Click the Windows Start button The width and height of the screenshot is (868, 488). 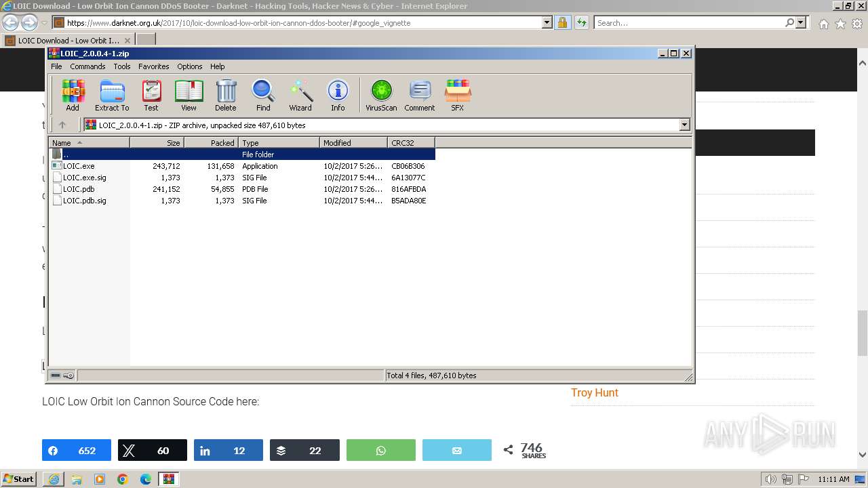coord(19,479)
